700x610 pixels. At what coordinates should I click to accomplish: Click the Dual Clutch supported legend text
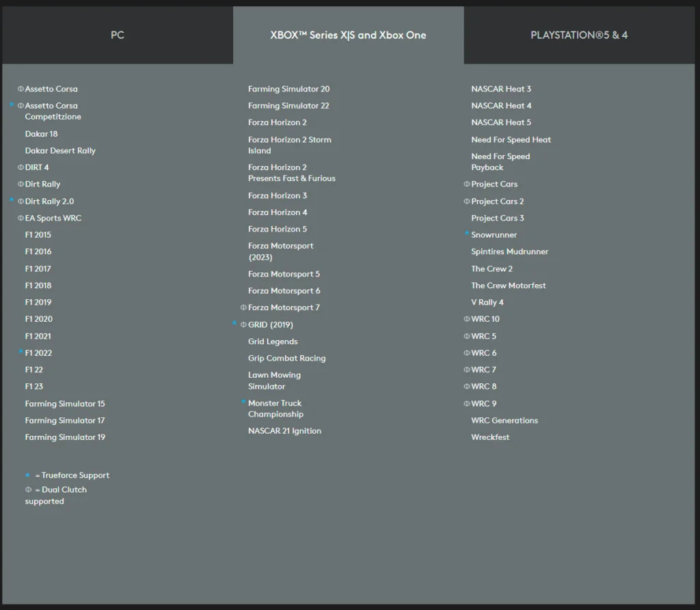tap(56, 495)
